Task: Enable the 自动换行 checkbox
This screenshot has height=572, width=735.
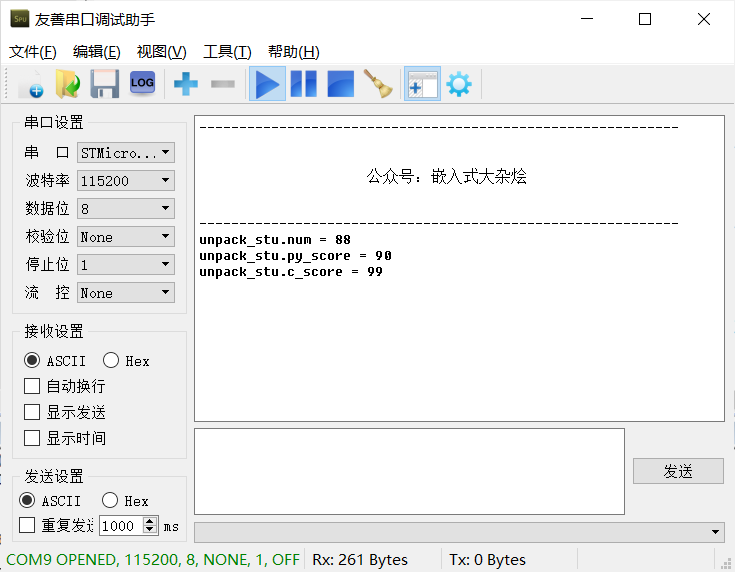Action: coord(65,386)
